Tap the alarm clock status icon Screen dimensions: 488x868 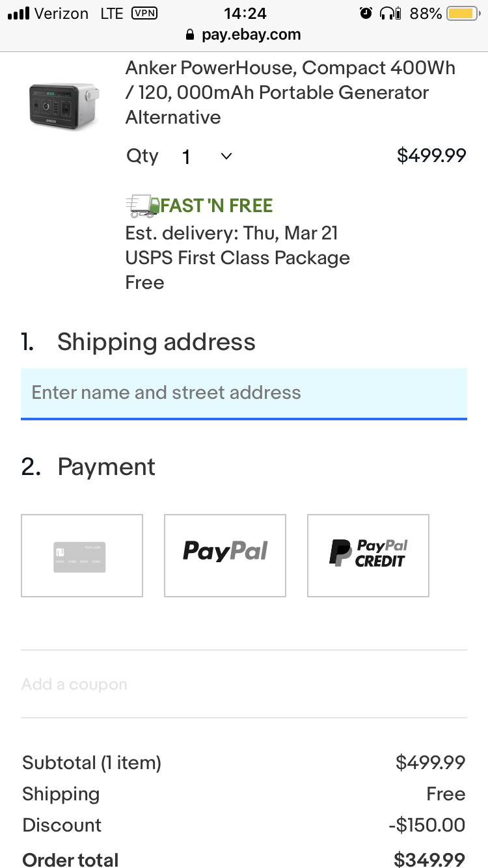(x=366, y=13)
